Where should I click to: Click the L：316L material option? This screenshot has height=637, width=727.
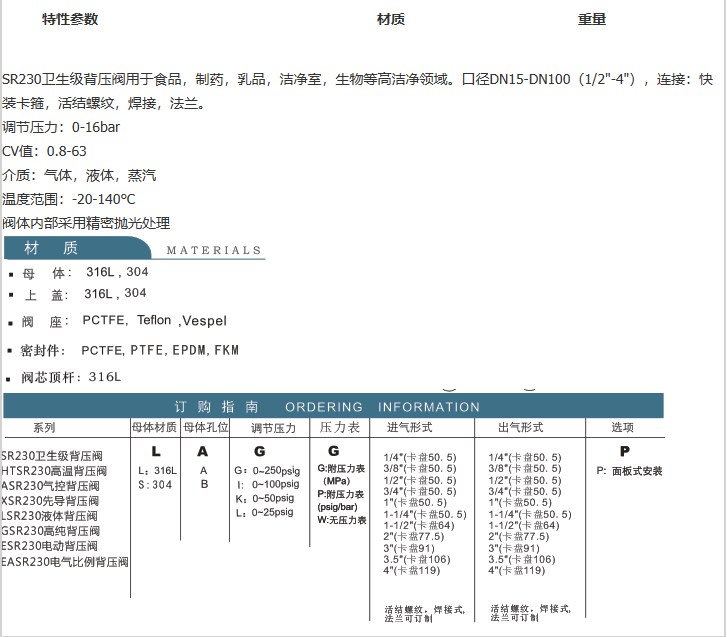click(x=158, y=471)
